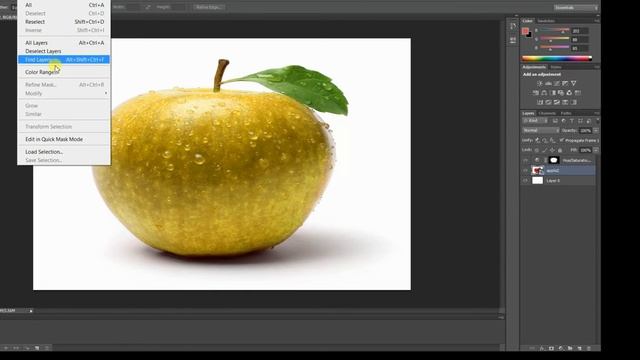Open the Adjustments panel flyout menu

point(597,67)
